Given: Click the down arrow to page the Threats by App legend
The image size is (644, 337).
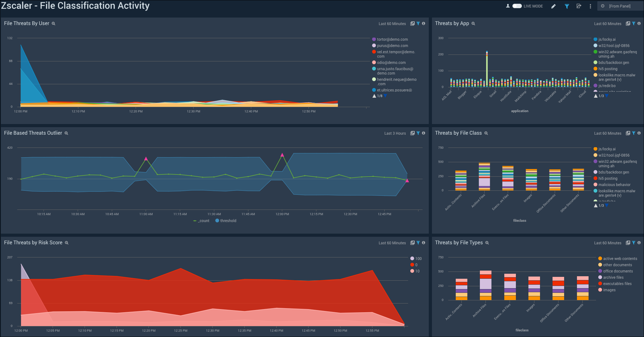Looking at the screenshot, I should (x=607, y=96).
